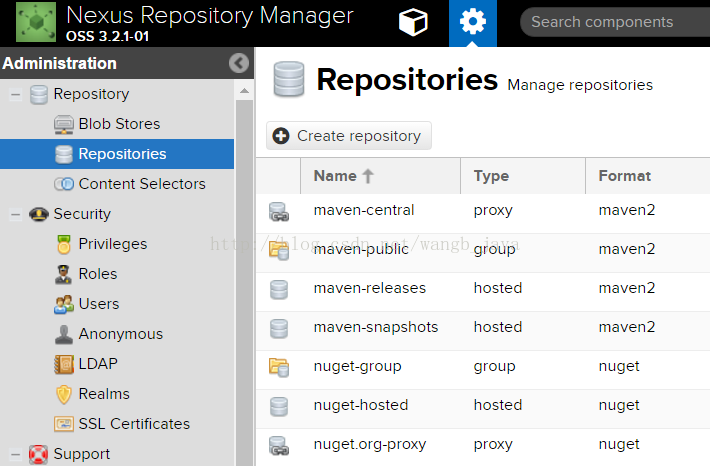Click the Support lifebuoy icon
This screenshot has width=710, height=466.
pos(38,454)
